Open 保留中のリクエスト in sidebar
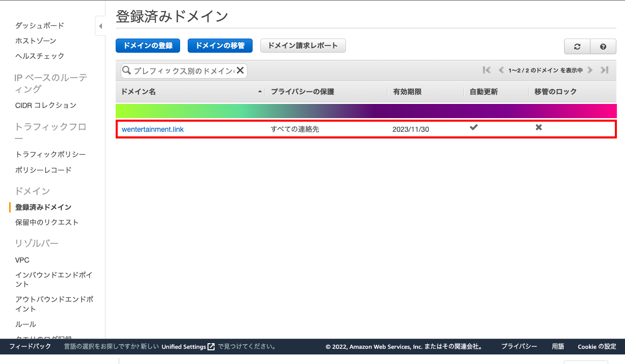The width and height of the screenshot is (625, 364). (x=47, y=222)
